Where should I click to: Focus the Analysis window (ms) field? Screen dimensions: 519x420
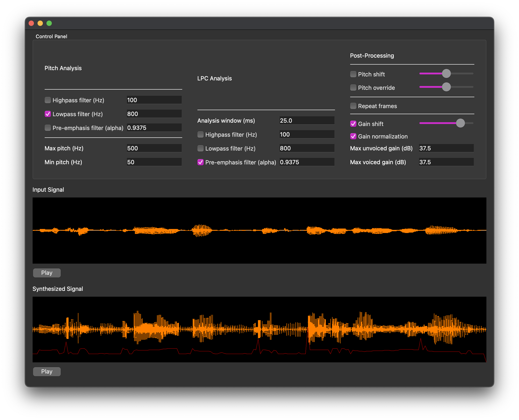(307, 120)
